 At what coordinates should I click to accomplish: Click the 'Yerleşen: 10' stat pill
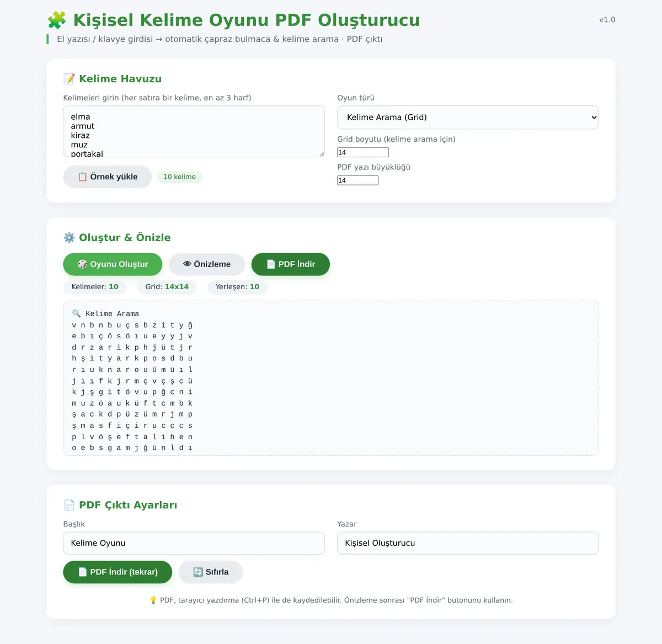237,287
